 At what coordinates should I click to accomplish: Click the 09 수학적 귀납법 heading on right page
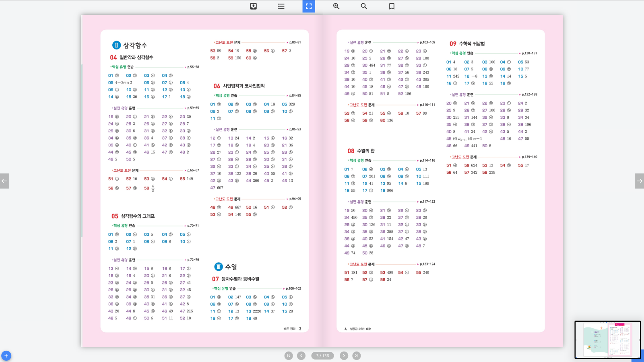click(467, 43)
